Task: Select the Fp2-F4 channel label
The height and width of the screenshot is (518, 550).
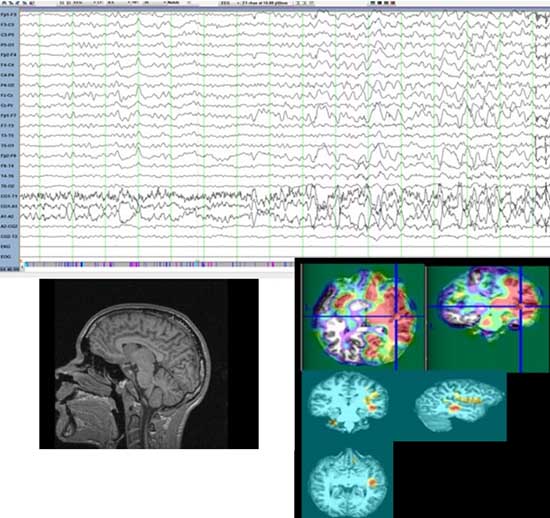Action: [x=9, y=55]
